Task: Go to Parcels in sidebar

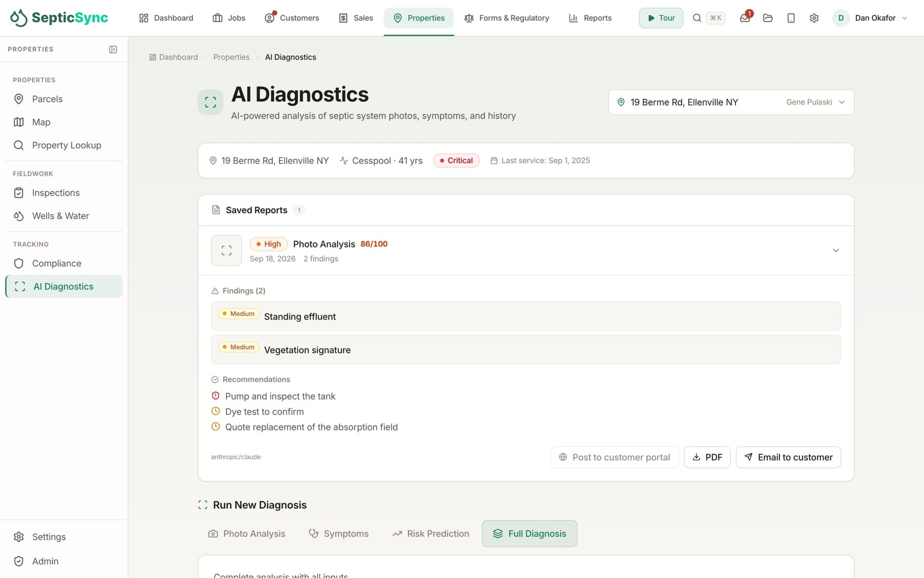Action: coord(64,99)
